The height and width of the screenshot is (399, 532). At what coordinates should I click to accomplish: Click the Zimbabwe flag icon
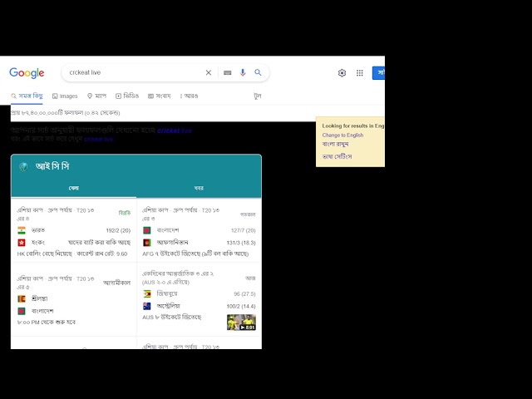pyautogui.click(x=147, y=293)
